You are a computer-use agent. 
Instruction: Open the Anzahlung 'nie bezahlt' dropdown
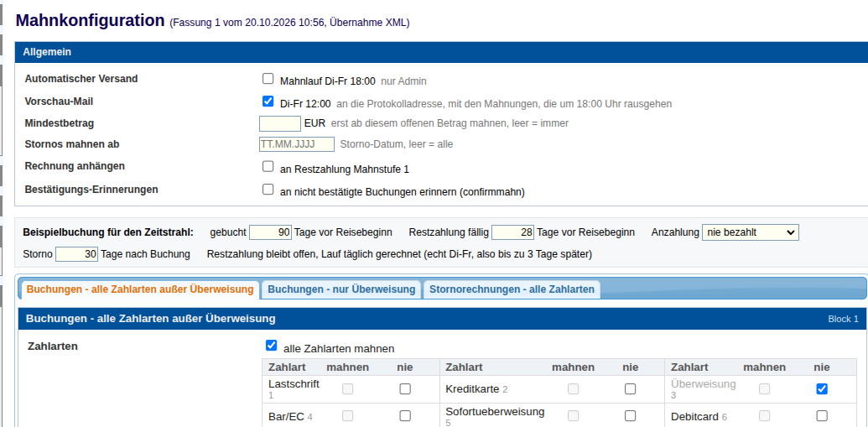click(x=750, y=232)
